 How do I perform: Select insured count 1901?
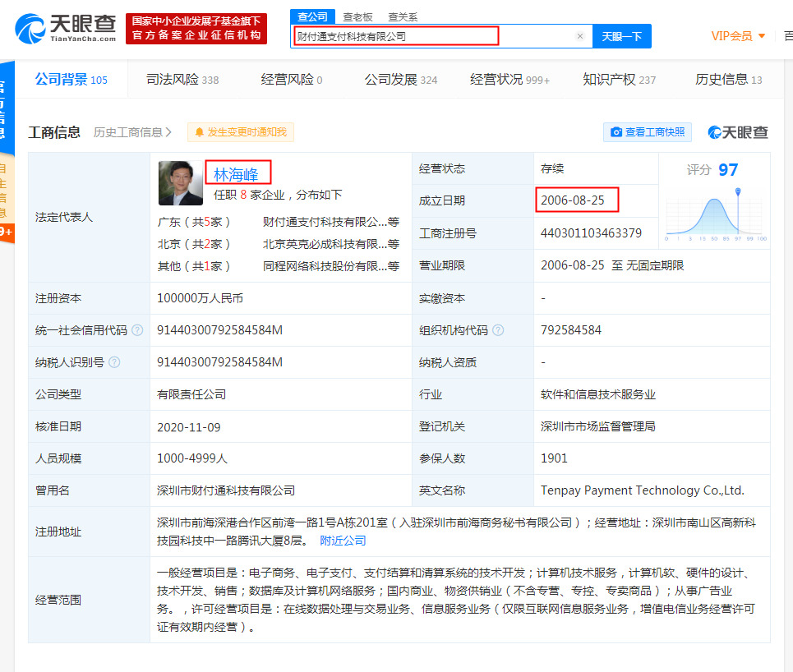555,458
